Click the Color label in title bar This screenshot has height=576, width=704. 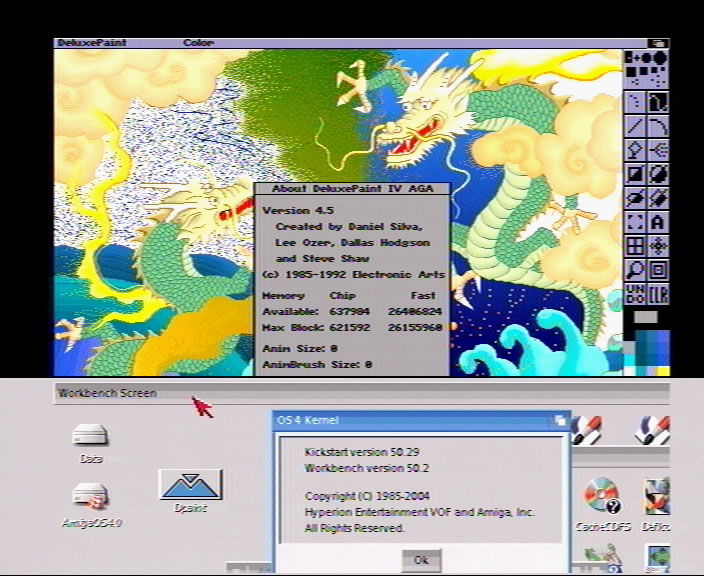(x=198, y=43)
